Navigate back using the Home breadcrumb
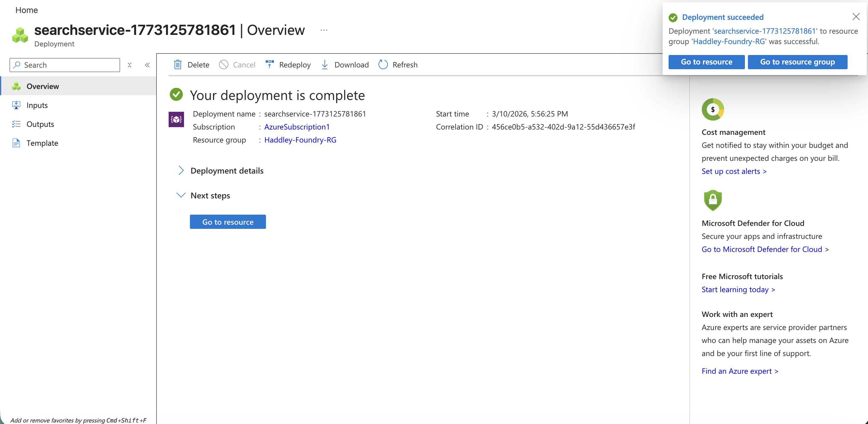868x424 pixels. point(26,10)
